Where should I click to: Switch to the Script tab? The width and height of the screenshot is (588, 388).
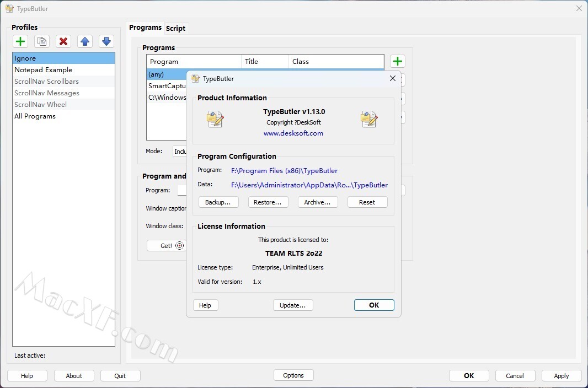[175, 28]
